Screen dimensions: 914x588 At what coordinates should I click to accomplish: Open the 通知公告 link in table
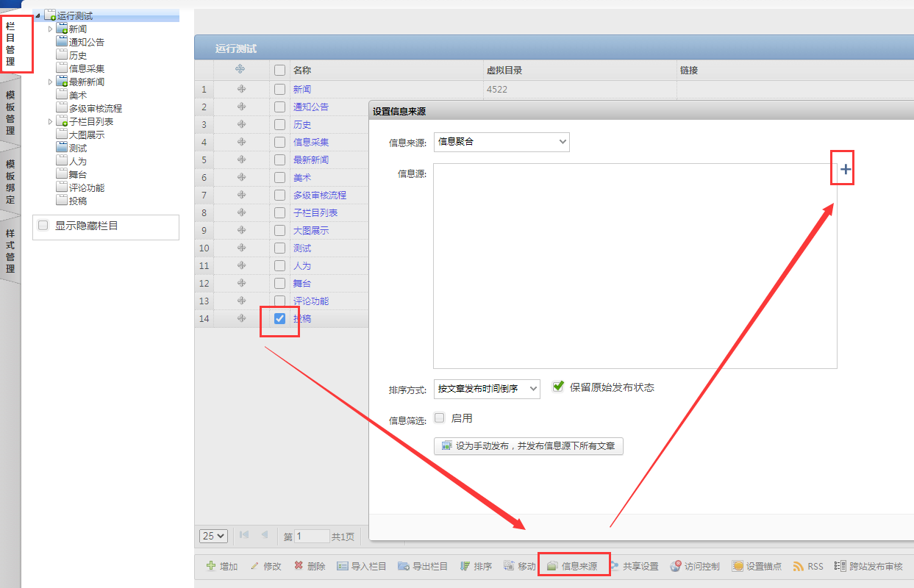310,107
